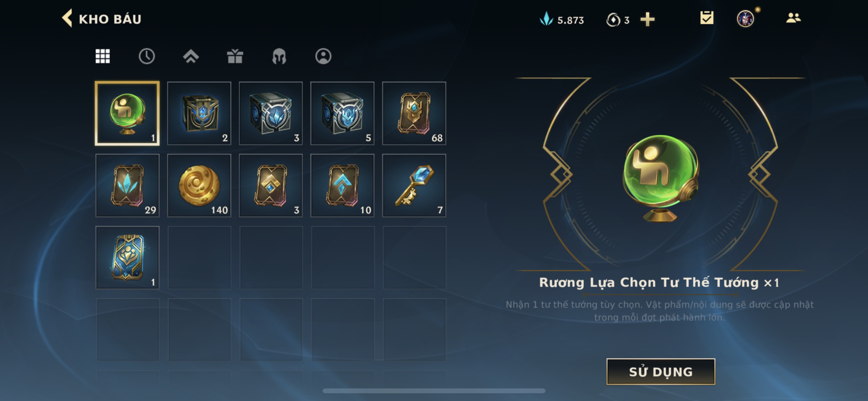The width and height of the screenshot is (868, 401).
Task: Switch to the clock filter tab
Action: coord(147,56)
